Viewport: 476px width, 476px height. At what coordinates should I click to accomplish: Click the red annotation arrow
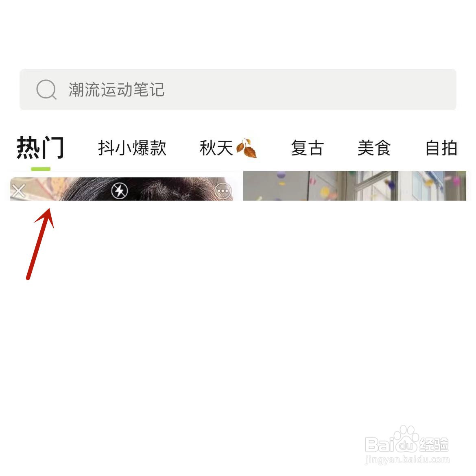coord(40,243)
